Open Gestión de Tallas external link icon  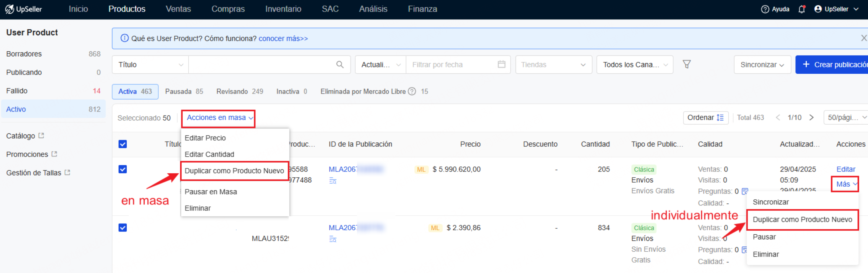tap(68, 172)
